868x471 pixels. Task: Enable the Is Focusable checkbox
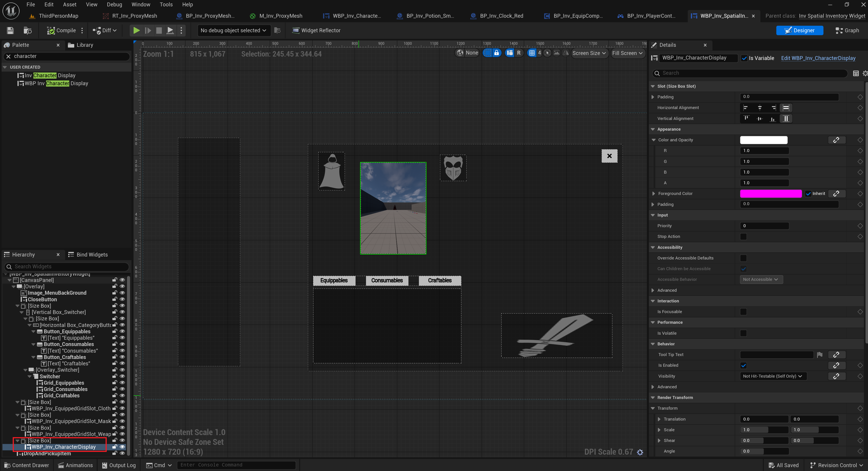pos(743,312)
